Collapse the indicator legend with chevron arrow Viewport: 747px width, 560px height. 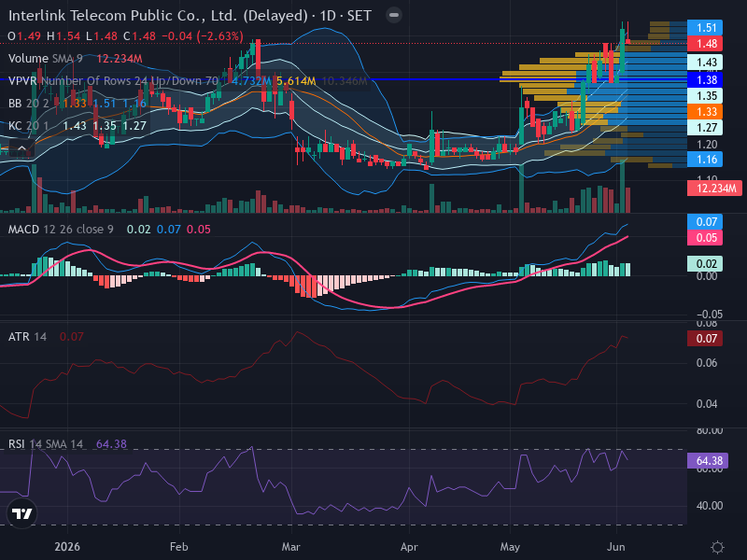coord(21,148)
